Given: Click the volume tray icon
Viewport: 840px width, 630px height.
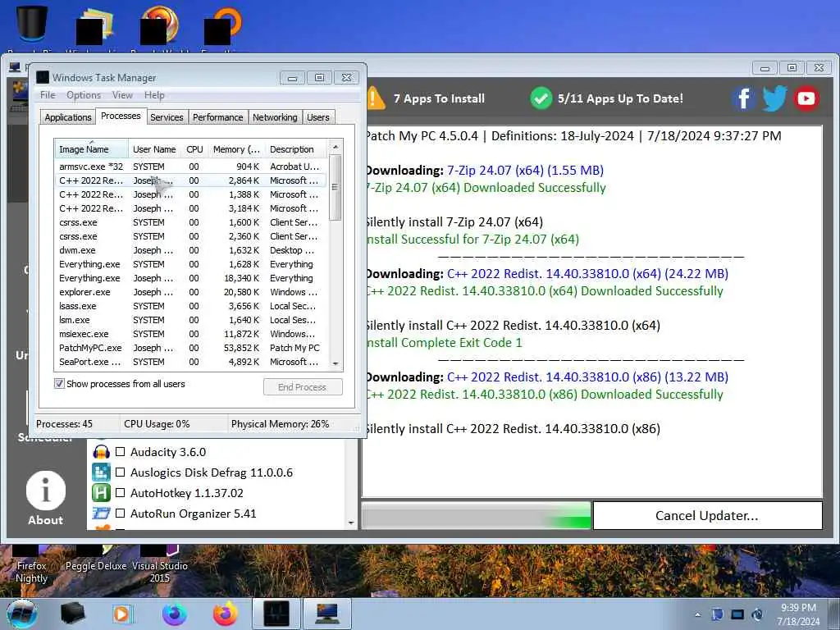Looking at the screenshot, I should point(757,614).
